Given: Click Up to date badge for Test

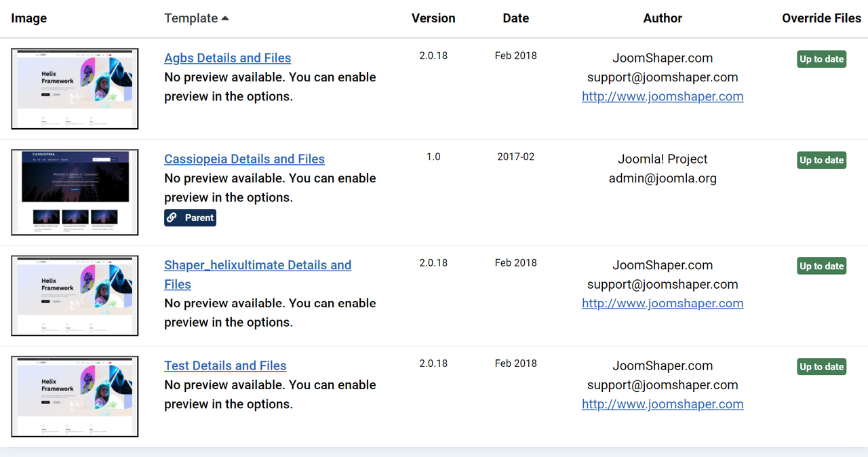Looking at the screenshot, I should coord(821,367).
